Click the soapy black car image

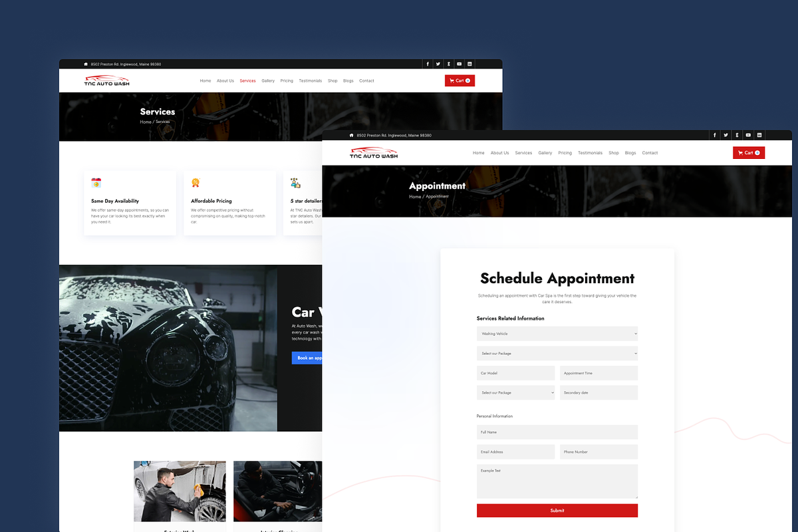coord(168,348)
